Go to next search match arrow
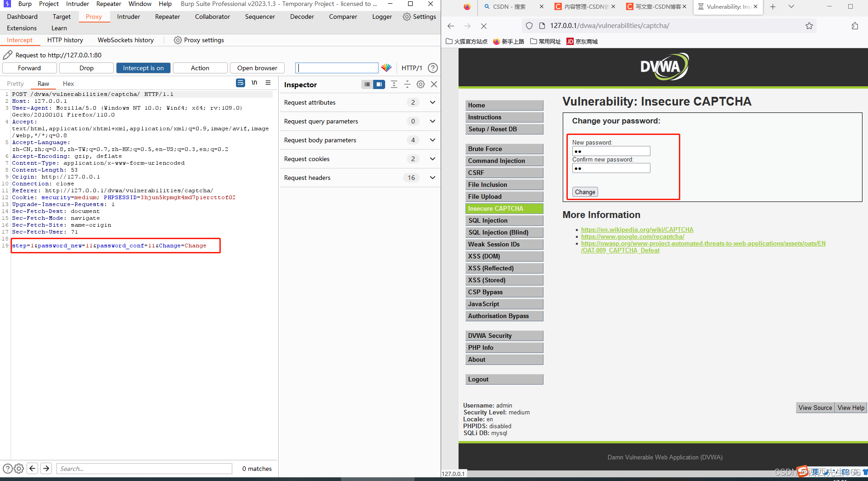 46,468
